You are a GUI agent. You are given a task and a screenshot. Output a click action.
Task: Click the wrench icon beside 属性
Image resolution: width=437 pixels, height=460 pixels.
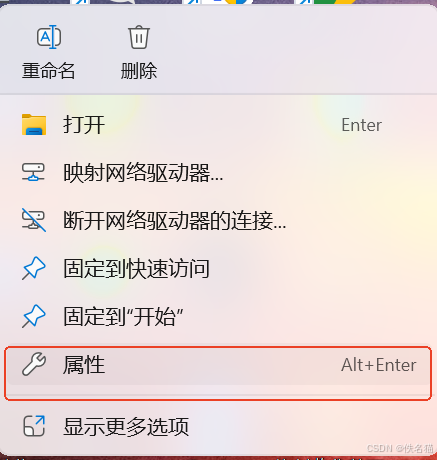pos(34,364)
